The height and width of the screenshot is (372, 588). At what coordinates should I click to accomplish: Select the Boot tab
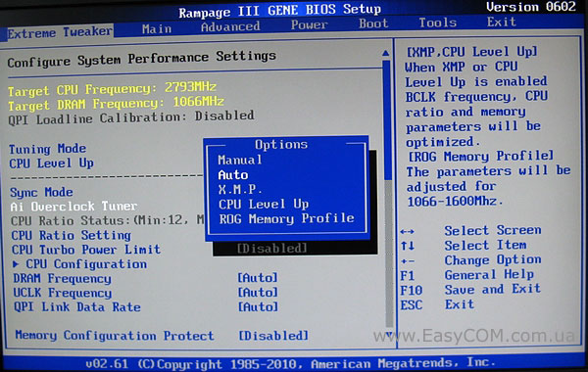373,23
